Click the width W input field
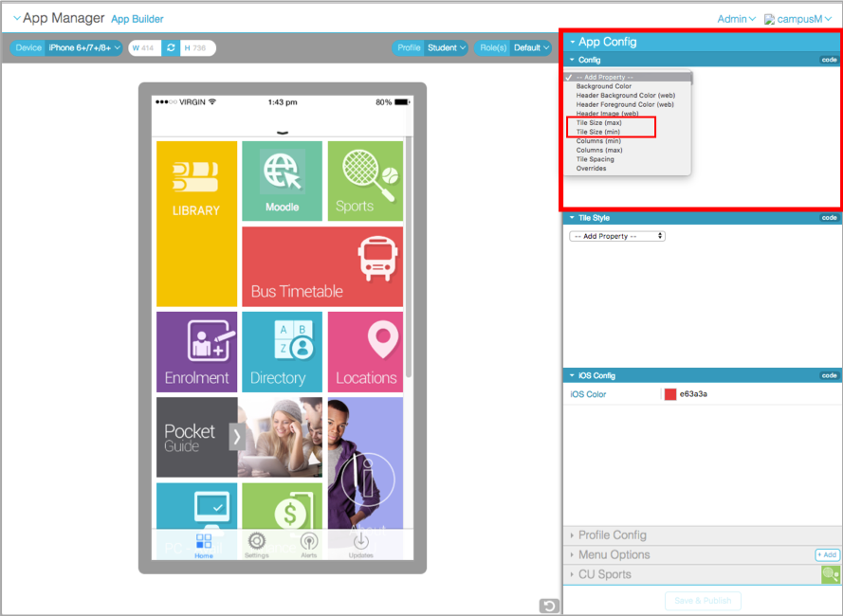This screenshot has height=616, width=843. pyautogui.click(x=146, y=47)
